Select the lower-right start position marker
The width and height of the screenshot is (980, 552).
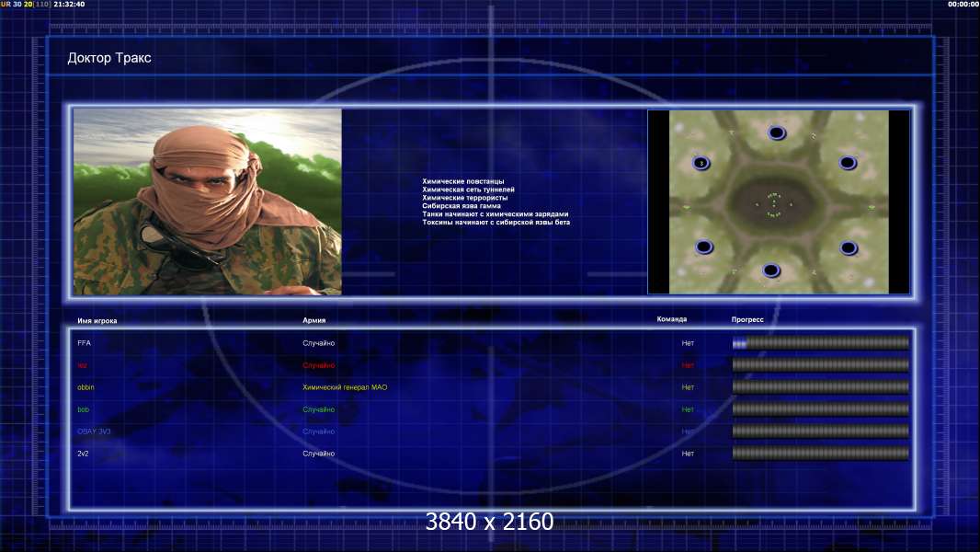[x=849, y=248]
